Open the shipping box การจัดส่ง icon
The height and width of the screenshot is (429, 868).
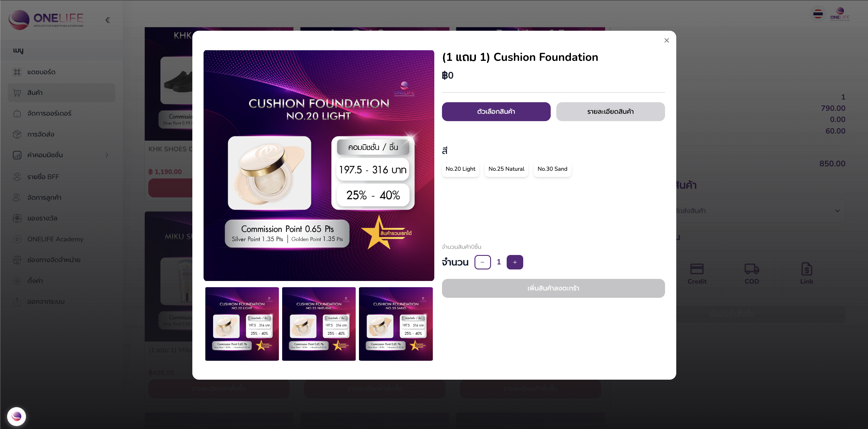17,134
